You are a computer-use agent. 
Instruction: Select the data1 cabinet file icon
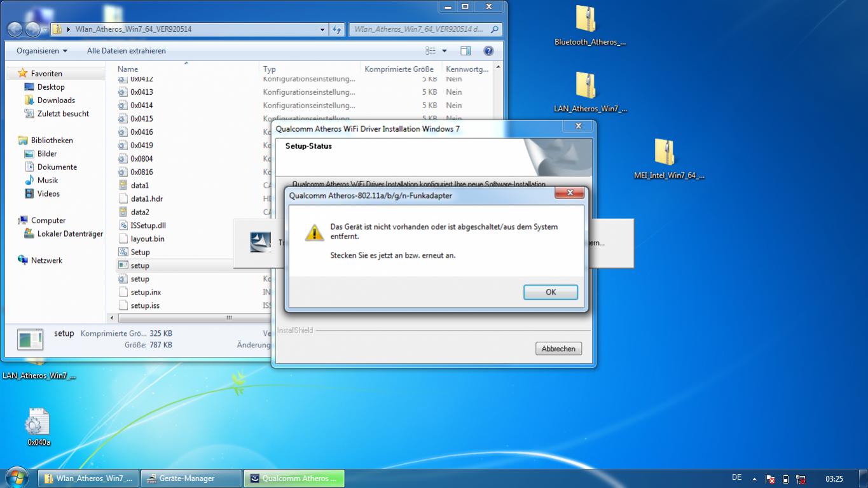point(123,186)
